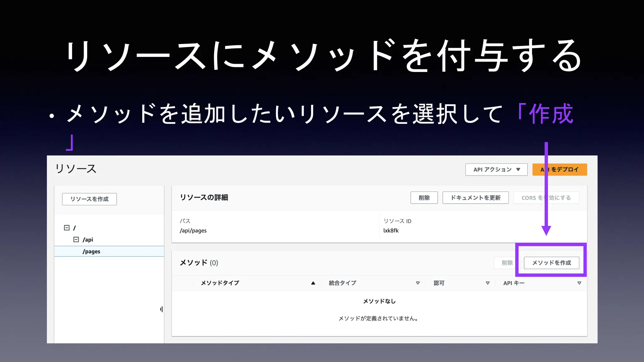
Task: Click 統合タイプ column sort arrow
Action: [418, 283]
